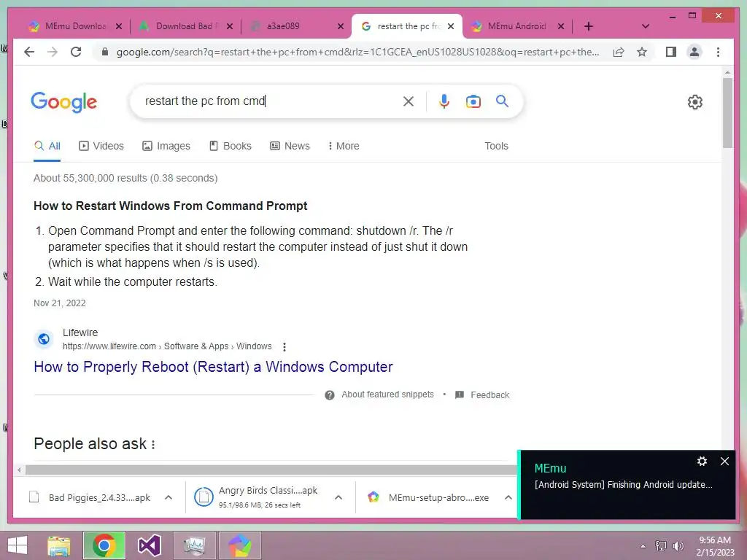Expand the tab search dropdown arrow

pyautogui.click(x=646, y=27)
